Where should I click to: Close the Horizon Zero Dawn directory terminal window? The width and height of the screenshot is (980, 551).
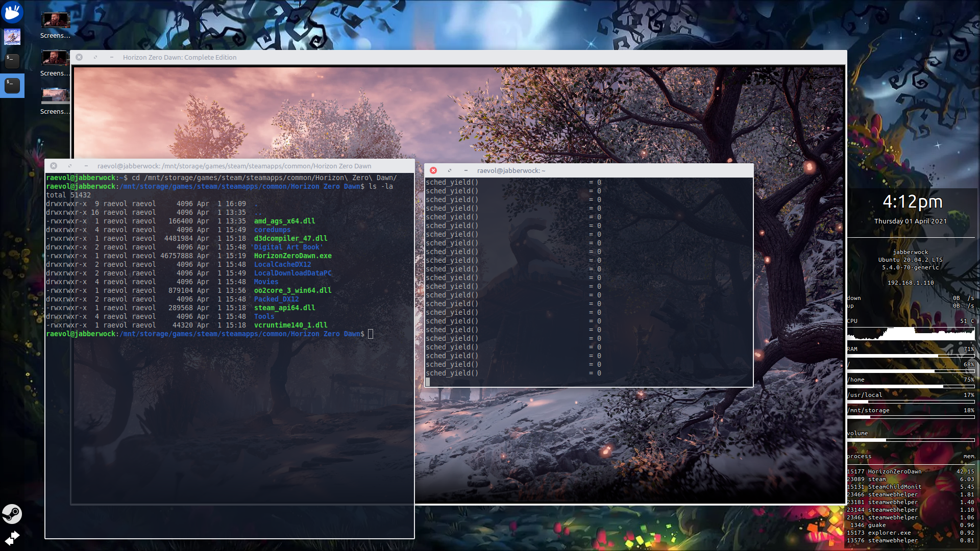54,166
